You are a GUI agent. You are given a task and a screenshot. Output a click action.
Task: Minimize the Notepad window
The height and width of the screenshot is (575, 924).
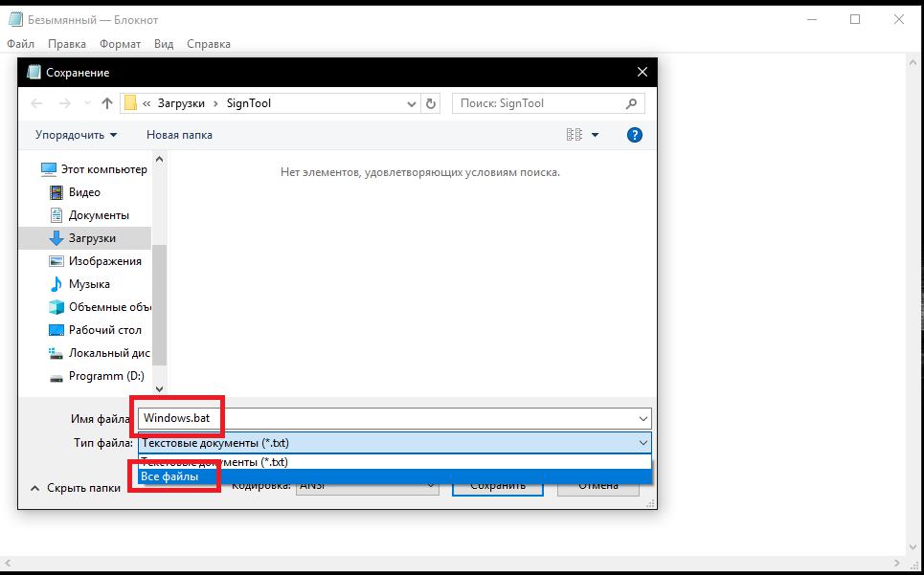[x=812, y=19]
